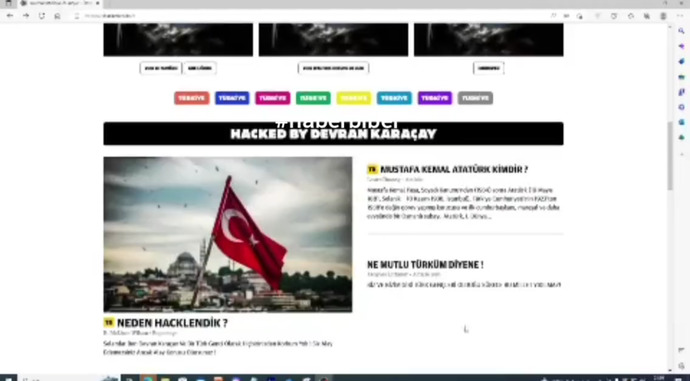Click the single button under right thumbnail
Image resolution: width=690 pixels, height=381 pixels.
click(x=488, y=68)
